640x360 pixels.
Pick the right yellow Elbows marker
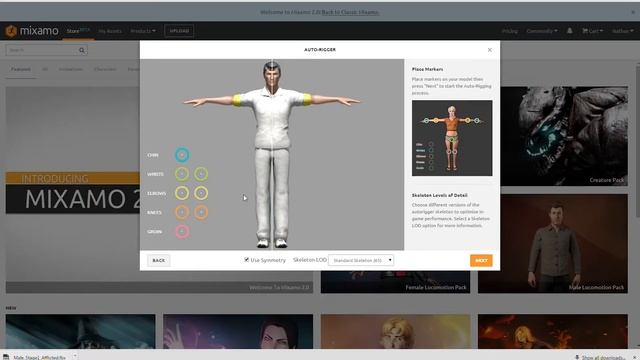click(201, 193)
